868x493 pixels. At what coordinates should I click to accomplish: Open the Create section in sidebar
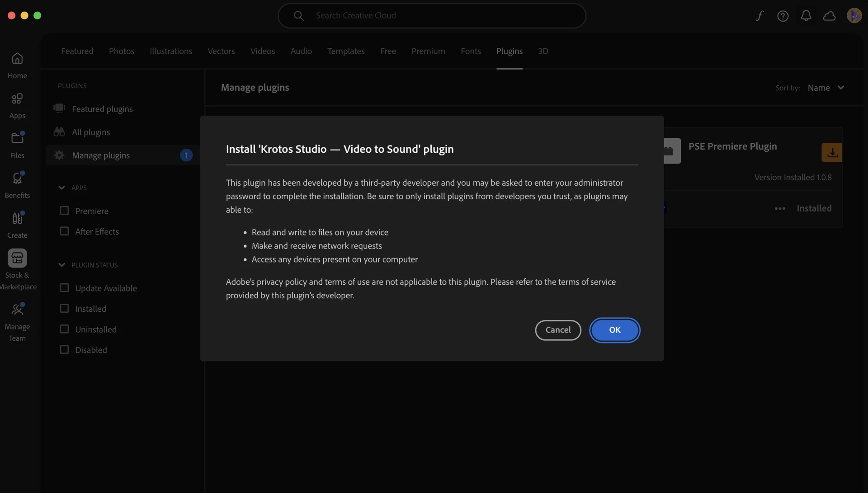[17, 225]
